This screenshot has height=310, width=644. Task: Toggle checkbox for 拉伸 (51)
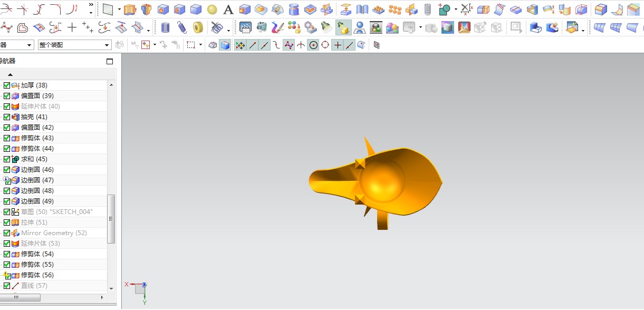pyautogui.click(x=7, y=222)
